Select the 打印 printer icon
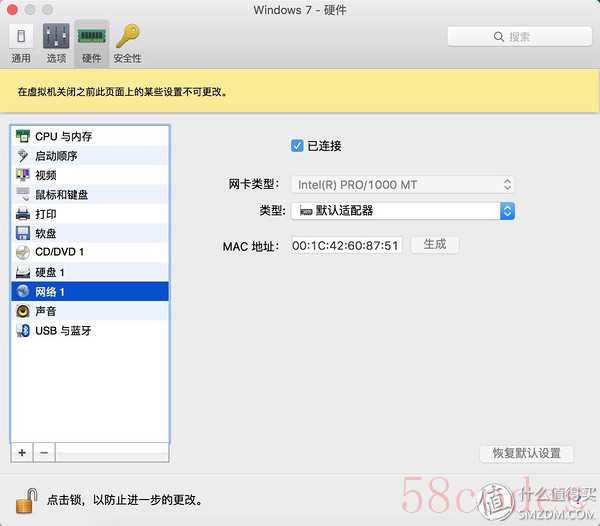The height and width of the screenshot is (526, 600). 23,214
